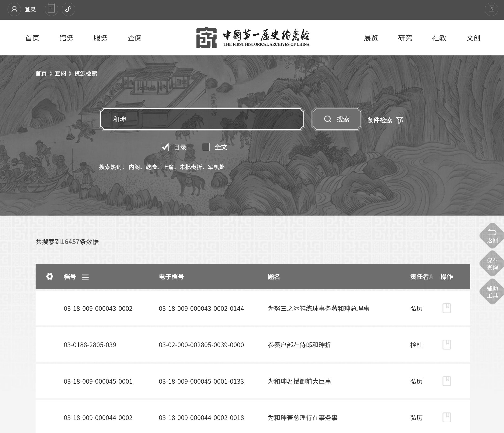This screenshot has width=504, height=433.
Task: Select hot keyword 乾隆
Action: pyautogui.click(x=151, y=167)
